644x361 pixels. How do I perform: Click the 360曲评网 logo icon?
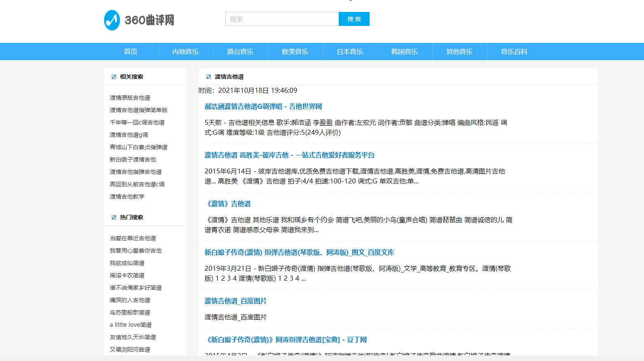pos(112,20)
